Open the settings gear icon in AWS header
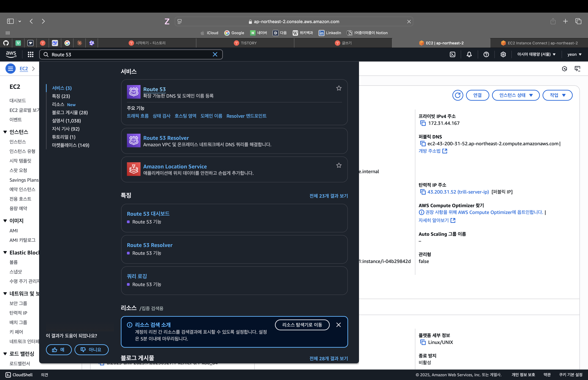 [x=503, y=55]
